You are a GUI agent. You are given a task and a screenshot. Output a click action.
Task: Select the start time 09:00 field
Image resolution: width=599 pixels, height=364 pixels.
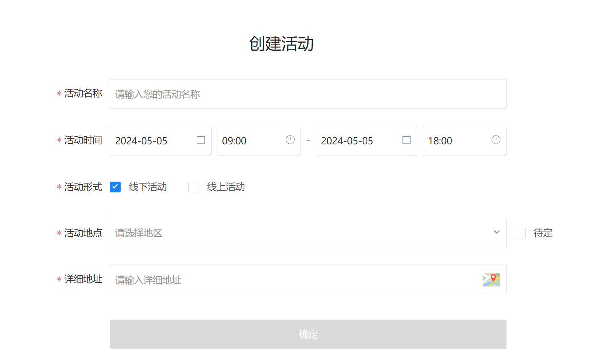[x=259, y=141]
